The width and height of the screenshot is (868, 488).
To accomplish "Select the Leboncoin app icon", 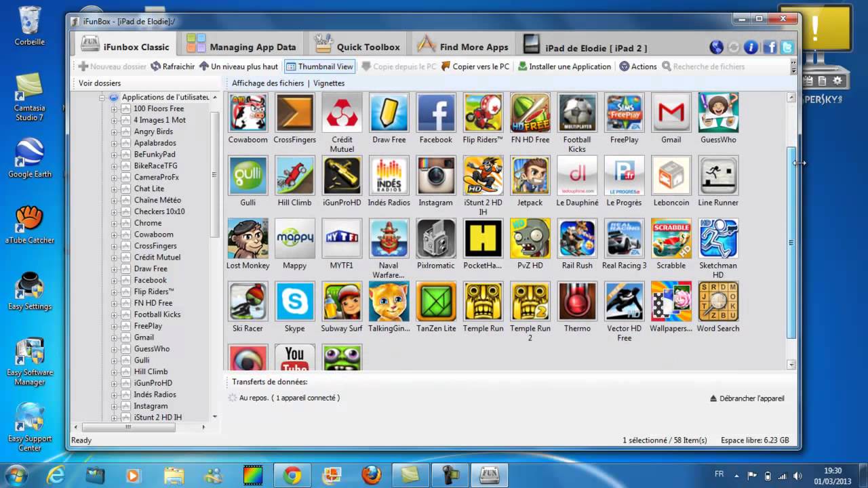I will [x=671, y=176].
